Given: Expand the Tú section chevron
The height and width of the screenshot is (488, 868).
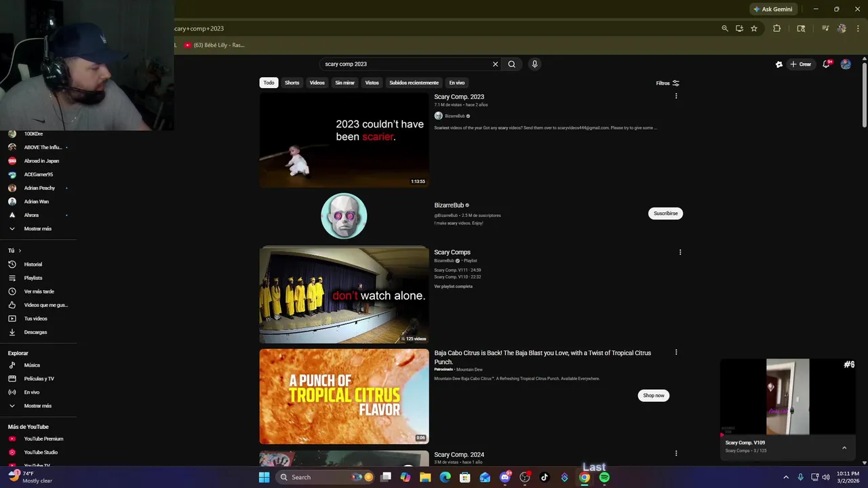Looking at the screenshot, I should coord(20,251).
